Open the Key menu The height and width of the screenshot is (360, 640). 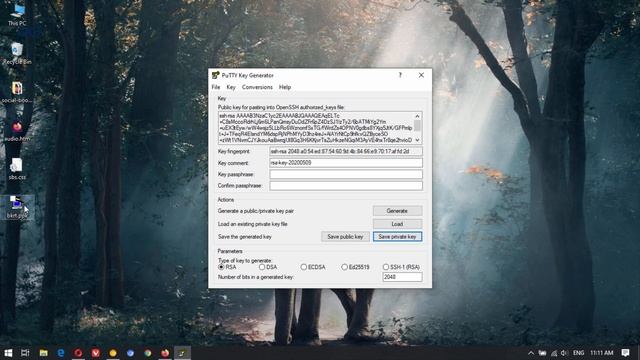[231, 87]
